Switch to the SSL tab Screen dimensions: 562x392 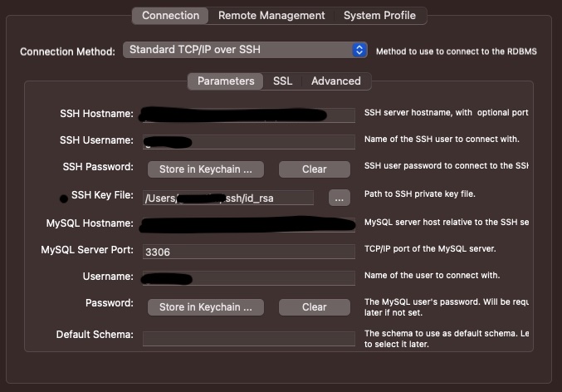tap(282, 81)
